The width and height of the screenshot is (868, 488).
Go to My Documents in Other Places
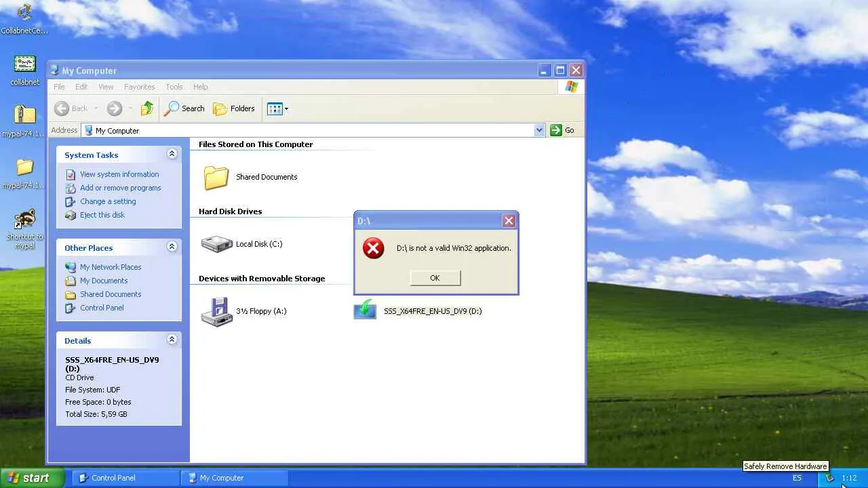coord(104,281)
